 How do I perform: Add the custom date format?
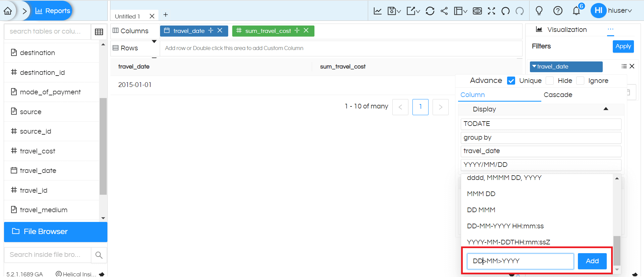[x=592, y=261]
